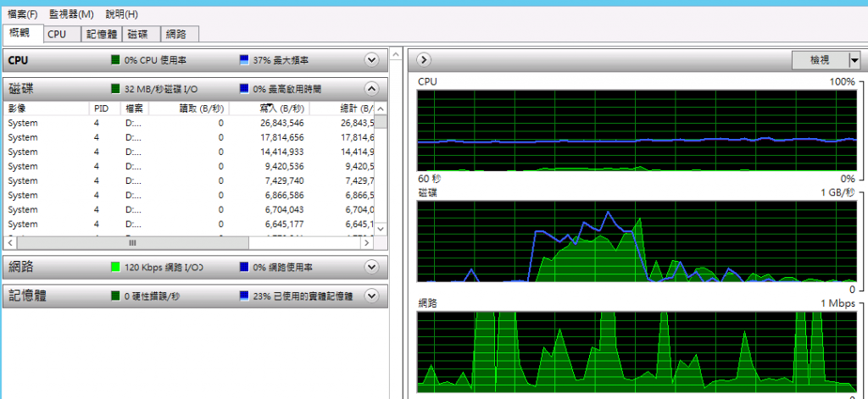Click horizontal scrollbar left arrow
This screenshot has width=868, height=399.
10,243
